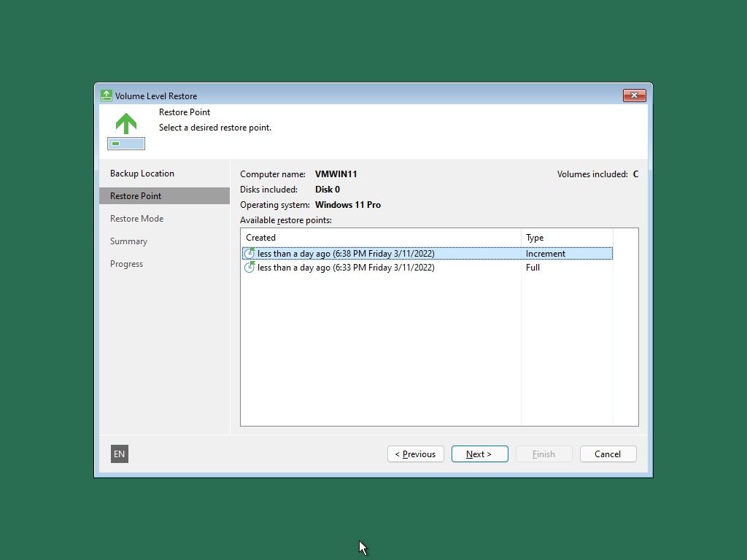
Task: Select the Restore Point step in sidebar
Action: click(136, 195)
